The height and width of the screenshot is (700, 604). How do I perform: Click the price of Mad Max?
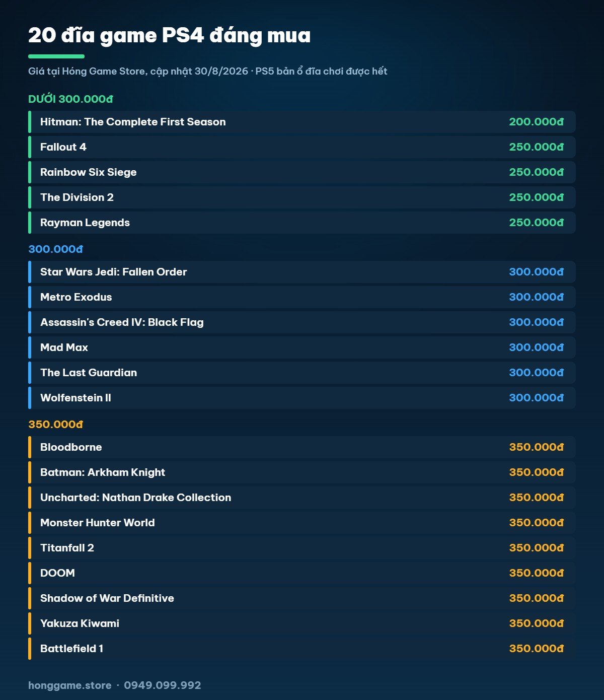point(536,347)
